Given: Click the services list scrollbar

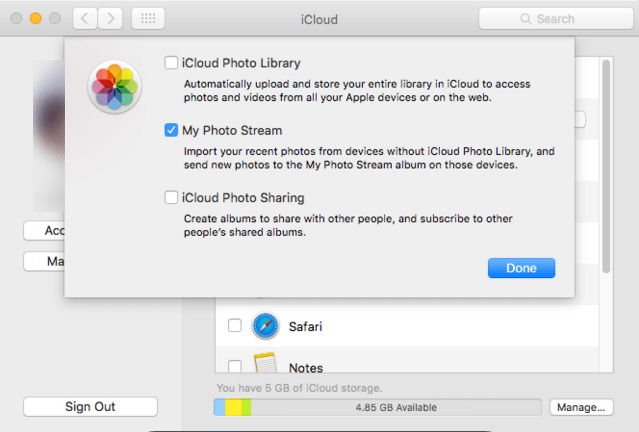Looking at the screenshot, I should coord(606,166).
